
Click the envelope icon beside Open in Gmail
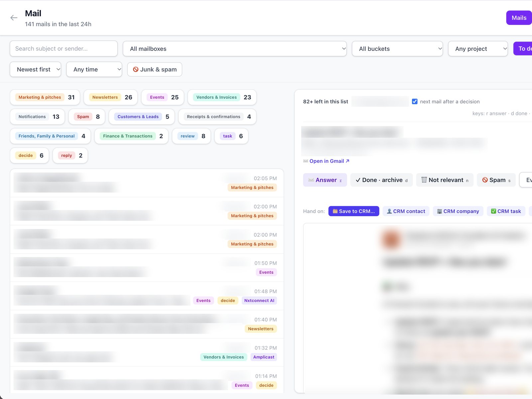coord(306,161)
